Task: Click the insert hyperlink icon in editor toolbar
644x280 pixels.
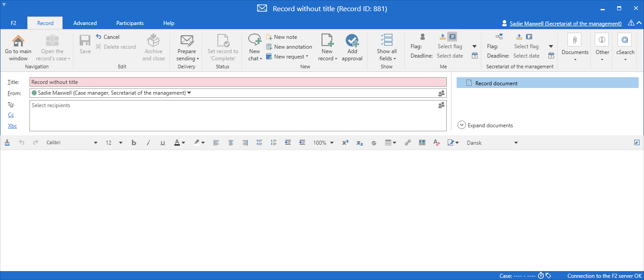Action: (x=407, y=143)
